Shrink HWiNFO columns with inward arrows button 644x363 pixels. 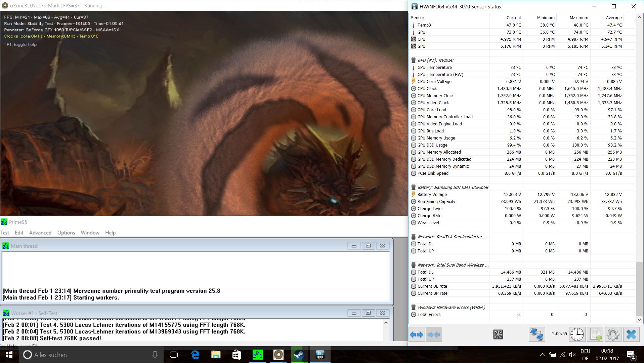[433, 335]
